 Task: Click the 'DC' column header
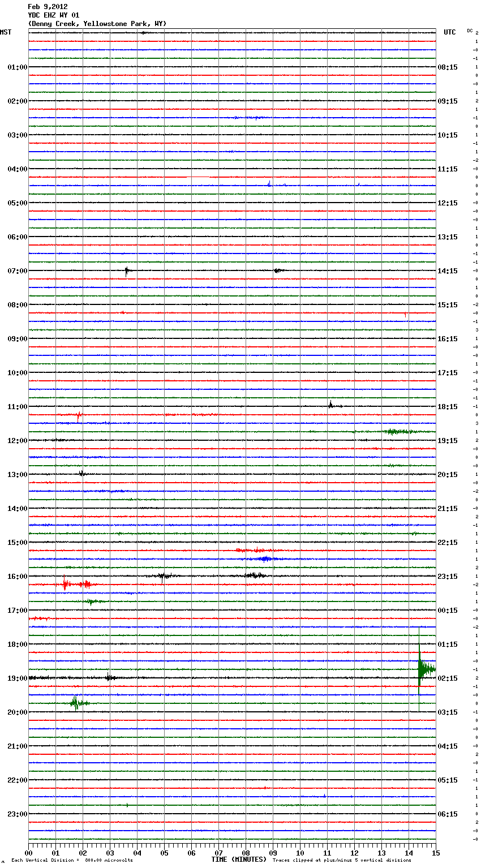click(x=470, y=31)
